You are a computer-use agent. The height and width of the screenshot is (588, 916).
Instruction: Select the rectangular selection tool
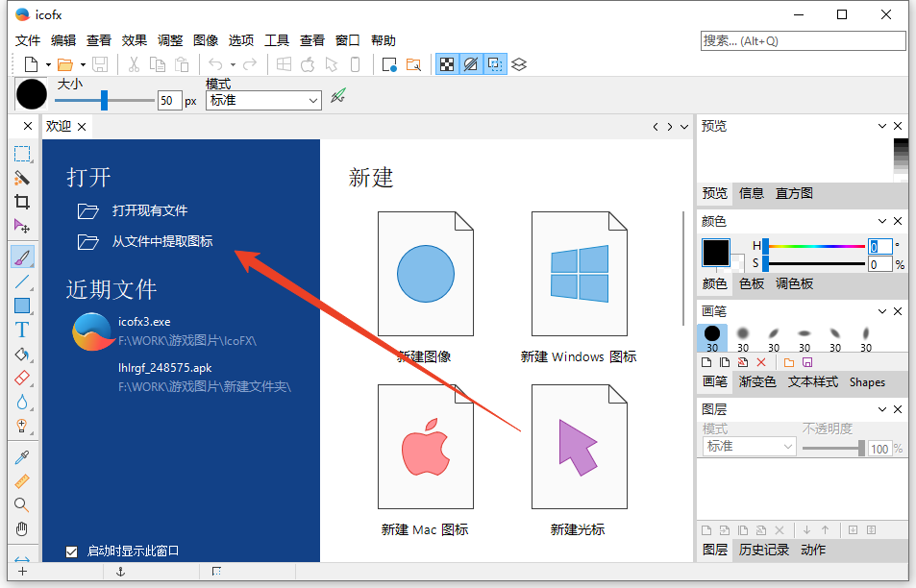coord(24,154)
